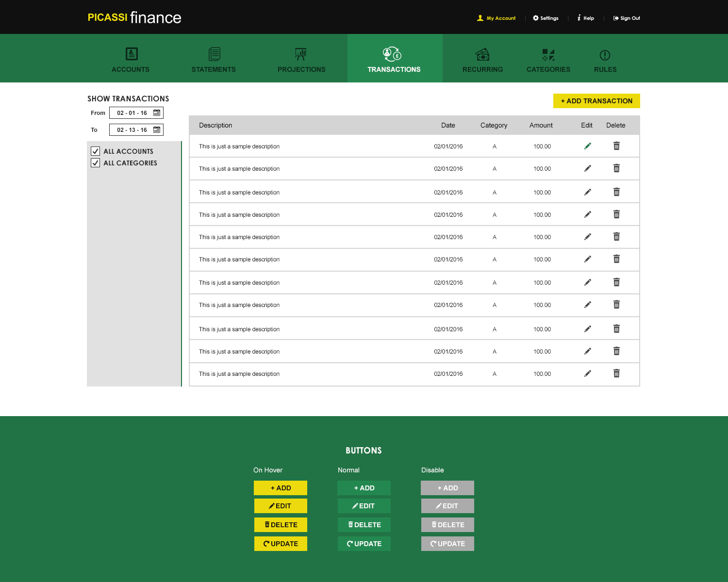Open Settings via the gear icon

click(536, 18)
